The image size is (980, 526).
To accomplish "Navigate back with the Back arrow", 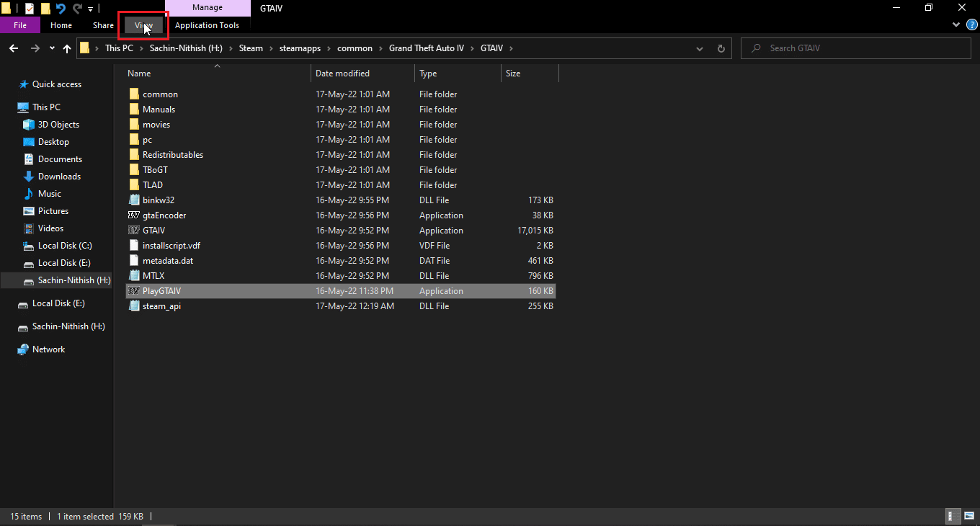I will coord(13,48).
